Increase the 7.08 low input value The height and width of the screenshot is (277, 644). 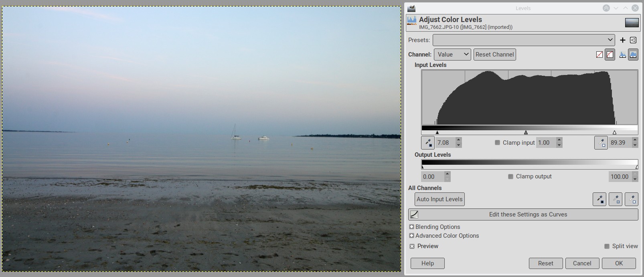tap(459, 140)
